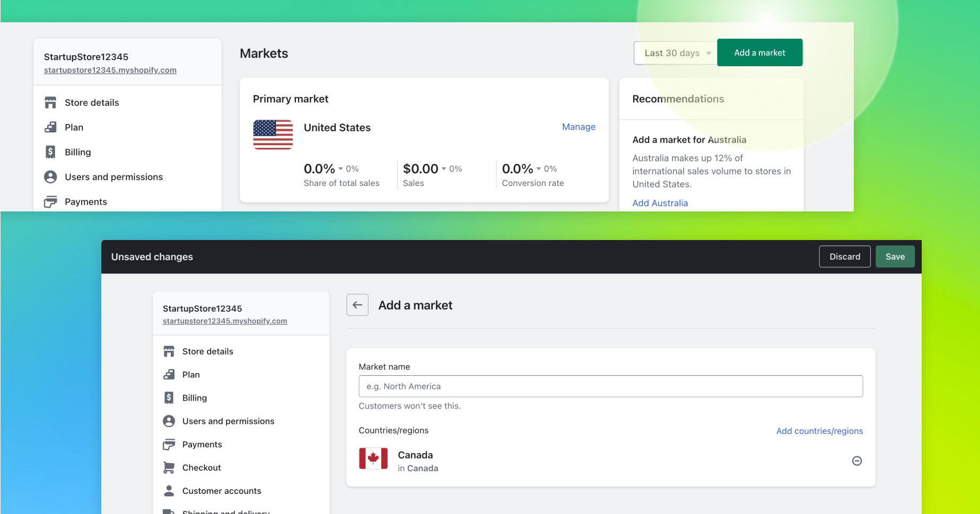This screenshot has width=980, height=514.
Task: Select the Customer accounts person icon
Action: tap(169, 491)
